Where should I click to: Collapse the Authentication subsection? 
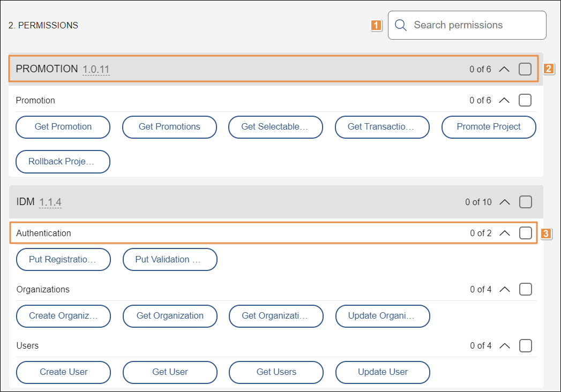click(504, 232)
